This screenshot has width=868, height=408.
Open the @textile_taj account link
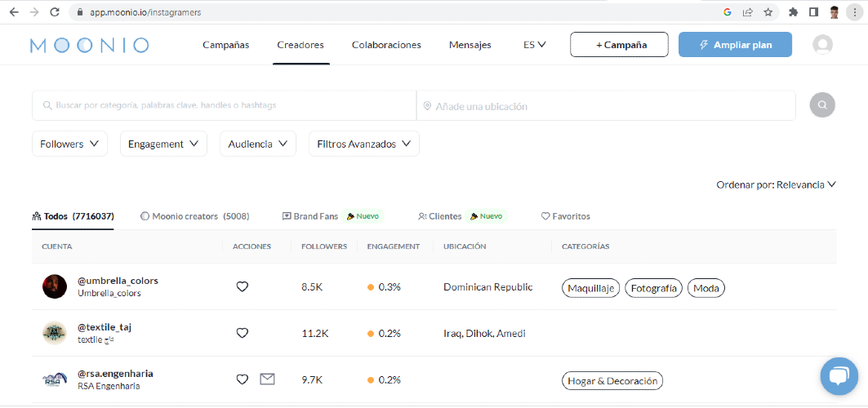105,326
